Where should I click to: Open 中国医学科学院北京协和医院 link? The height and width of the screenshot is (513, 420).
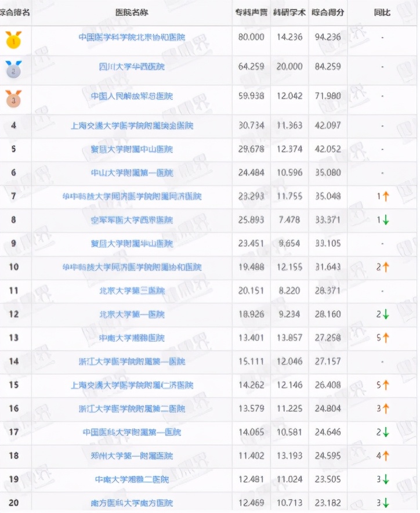tap(132, 37)
